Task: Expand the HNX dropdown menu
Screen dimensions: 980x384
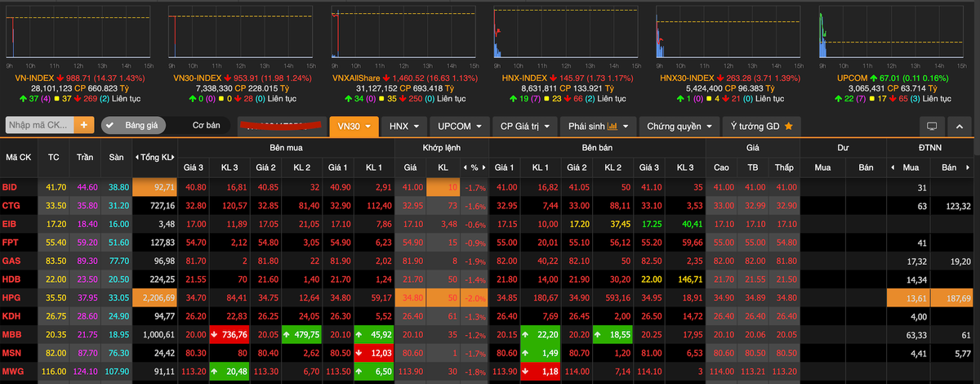Action: pyautogui.click(x=404, y=127)
